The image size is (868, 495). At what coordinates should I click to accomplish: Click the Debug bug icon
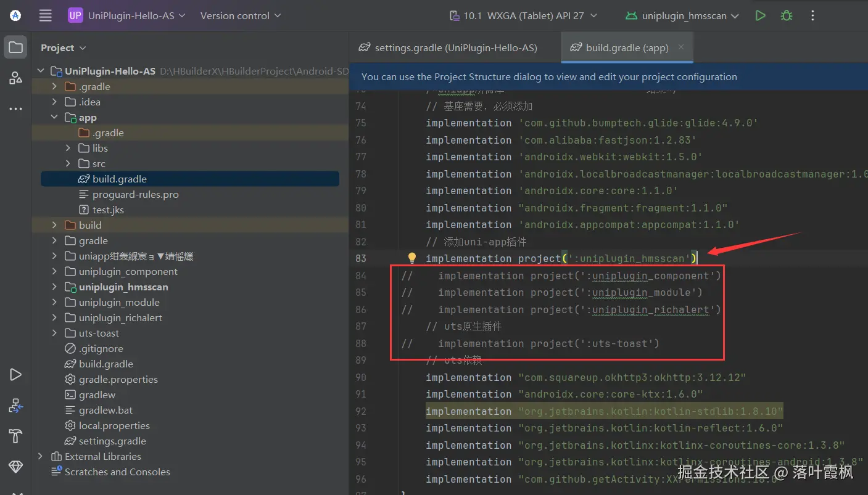(787, 16)
